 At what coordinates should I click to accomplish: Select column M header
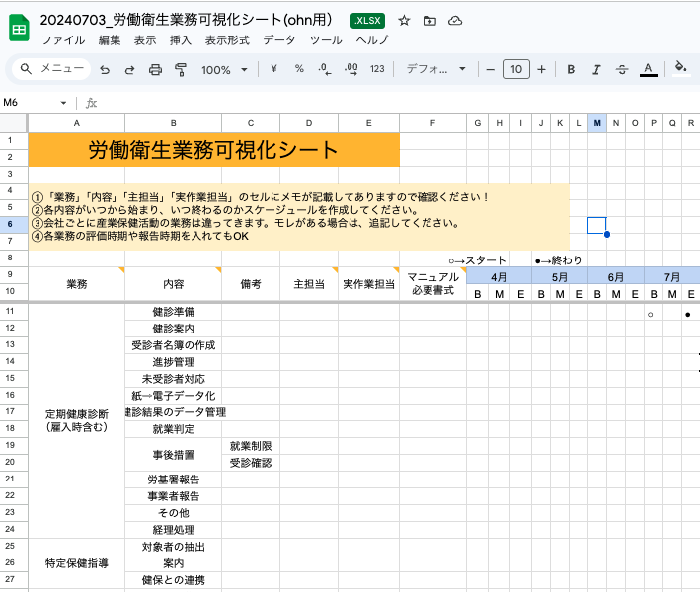pos(597,123)
